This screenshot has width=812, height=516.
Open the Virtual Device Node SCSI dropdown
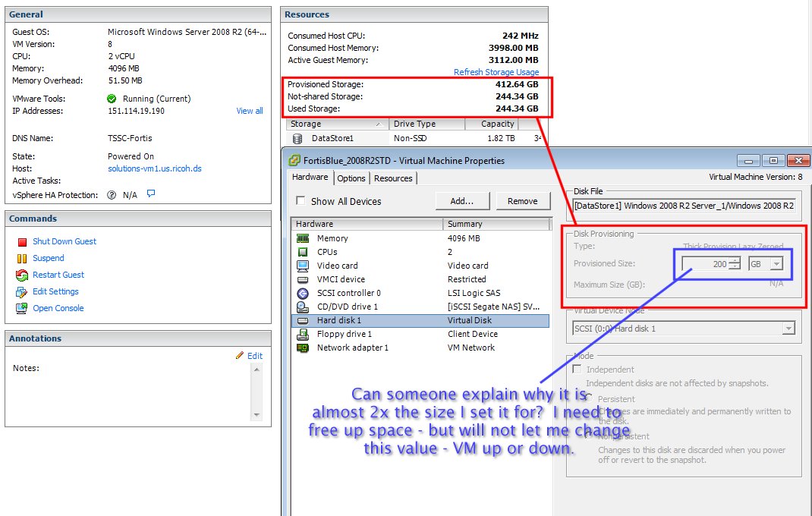[x=788, y=329]
